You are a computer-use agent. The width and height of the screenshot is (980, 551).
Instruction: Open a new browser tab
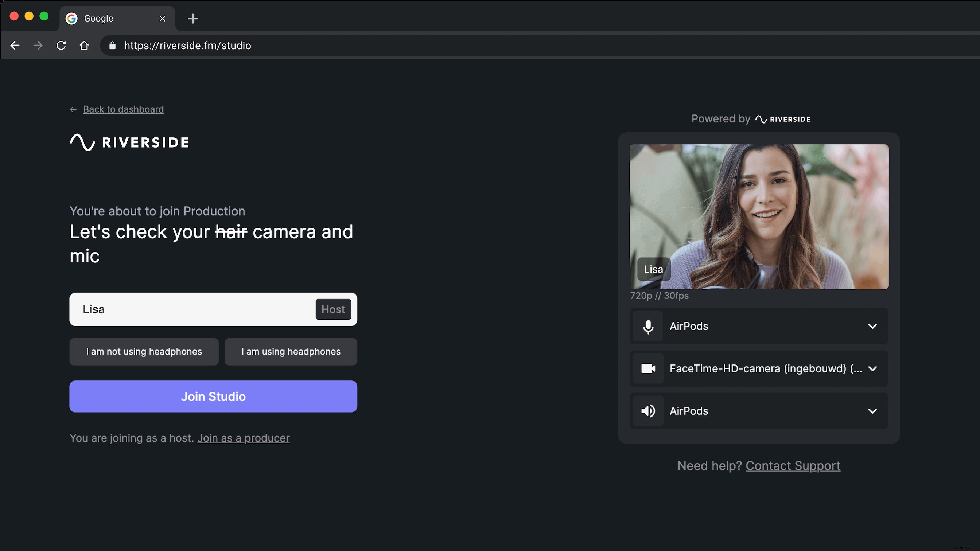(193, 19)
